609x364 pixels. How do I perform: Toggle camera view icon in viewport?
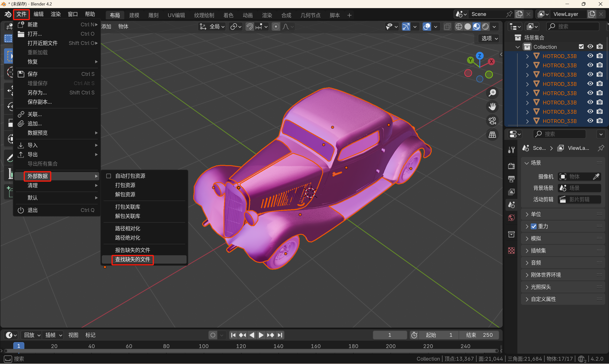tap(492, 121)
